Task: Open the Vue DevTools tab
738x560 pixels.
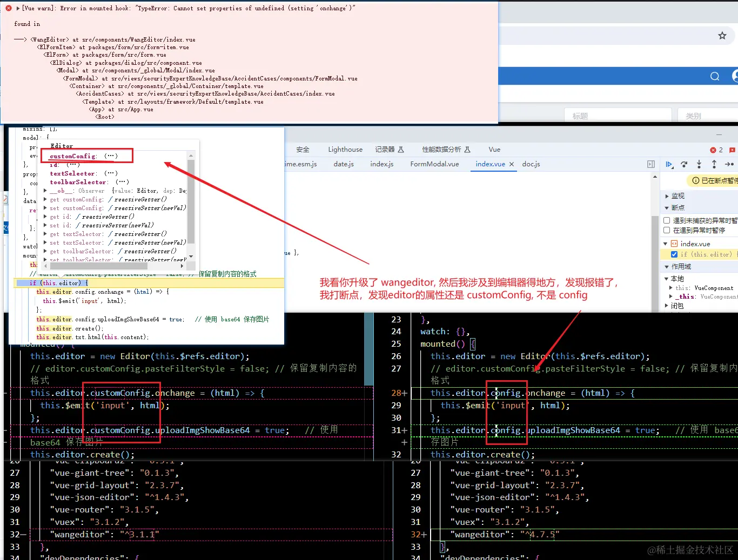Action: [494, 150]
